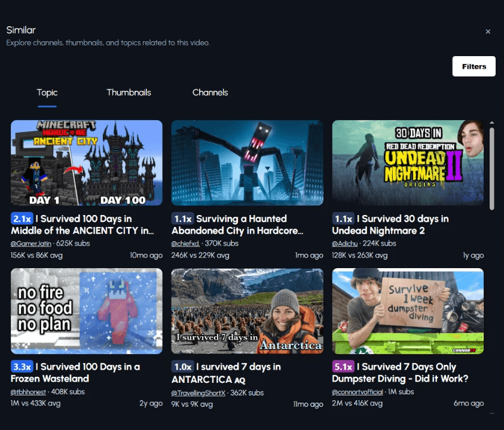Click the 6mo ago timestamp
504x430 pixels.
(469, 403)
